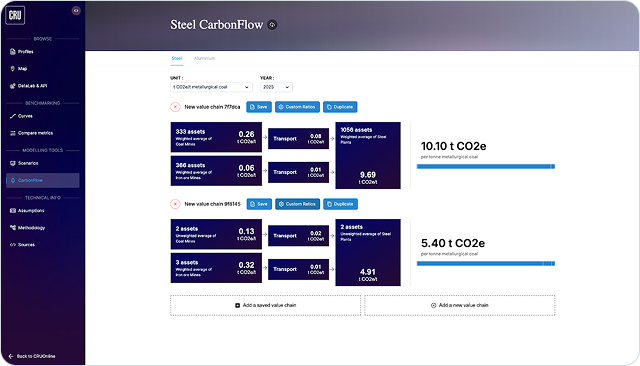Switch to the Aluminium tab
The image size is (640, 366).
204,58
